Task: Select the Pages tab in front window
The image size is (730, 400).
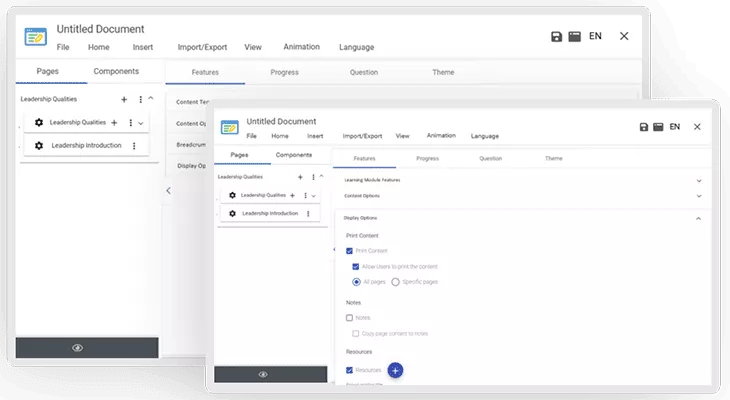Action: click(239, 155)
